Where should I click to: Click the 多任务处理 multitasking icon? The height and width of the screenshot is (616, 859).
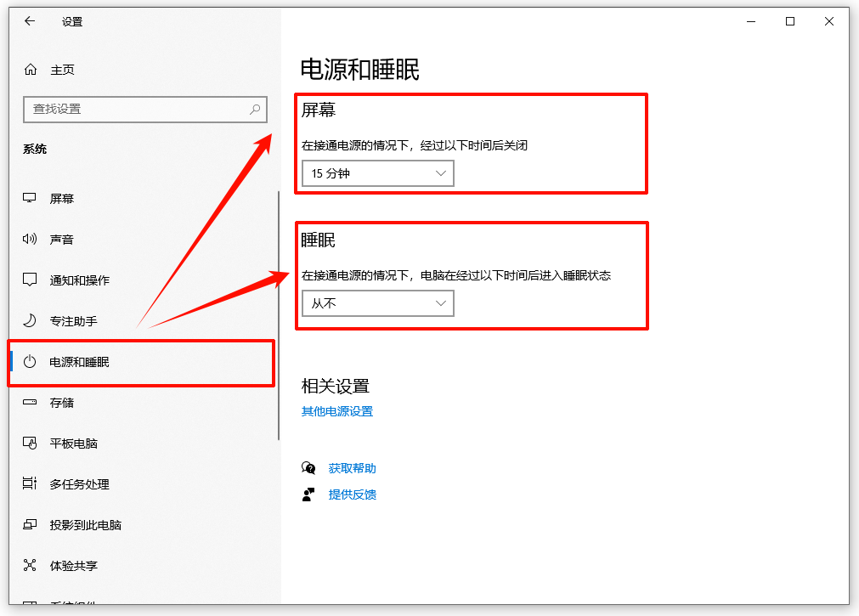[31, 483]
